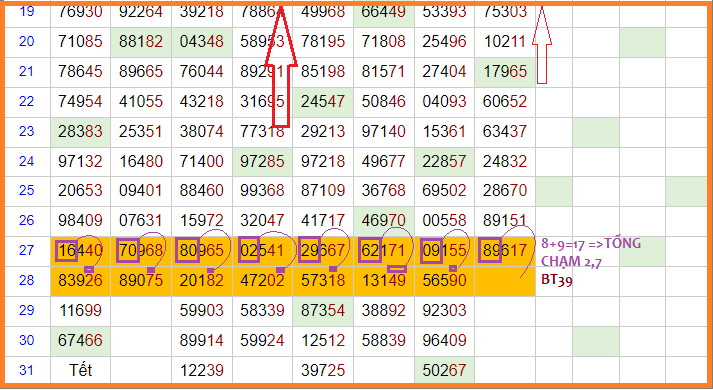Screen dimensions: 713x390
Task: Click green cell 24547
Action: 323,101
